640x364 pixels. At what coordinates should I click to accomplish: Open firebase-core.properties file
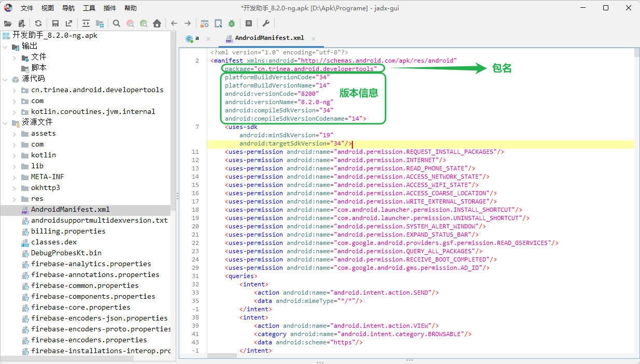80,307
